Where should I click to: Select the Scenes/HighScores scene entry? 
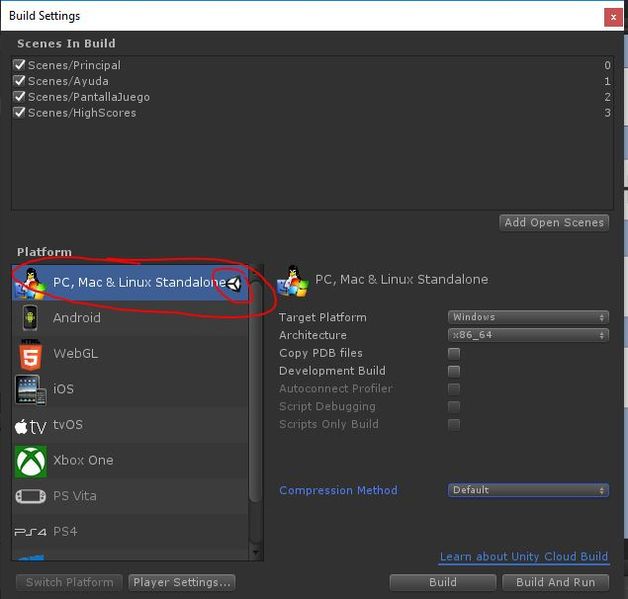(312, 113)
